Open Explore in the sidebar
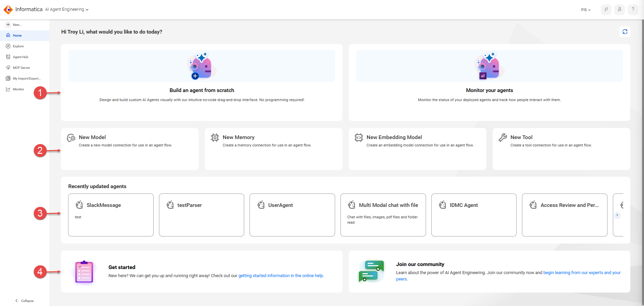This screenshot has height=306, width=644. coord(24,46)
